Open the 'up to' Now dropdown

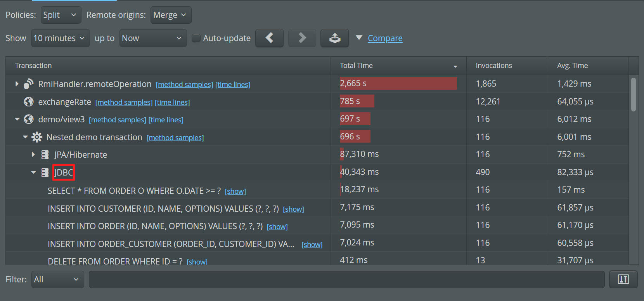click(153, 38)
